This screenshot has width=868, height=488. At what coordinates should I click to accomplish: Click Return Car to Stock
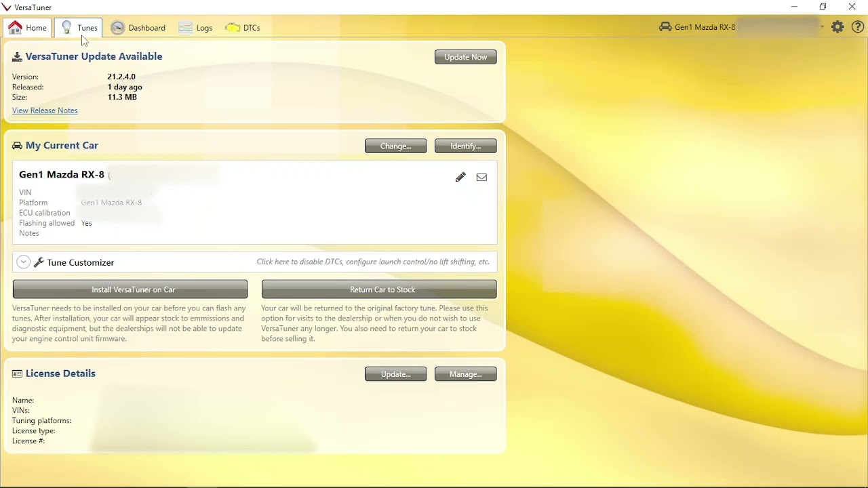click(379, 289)
